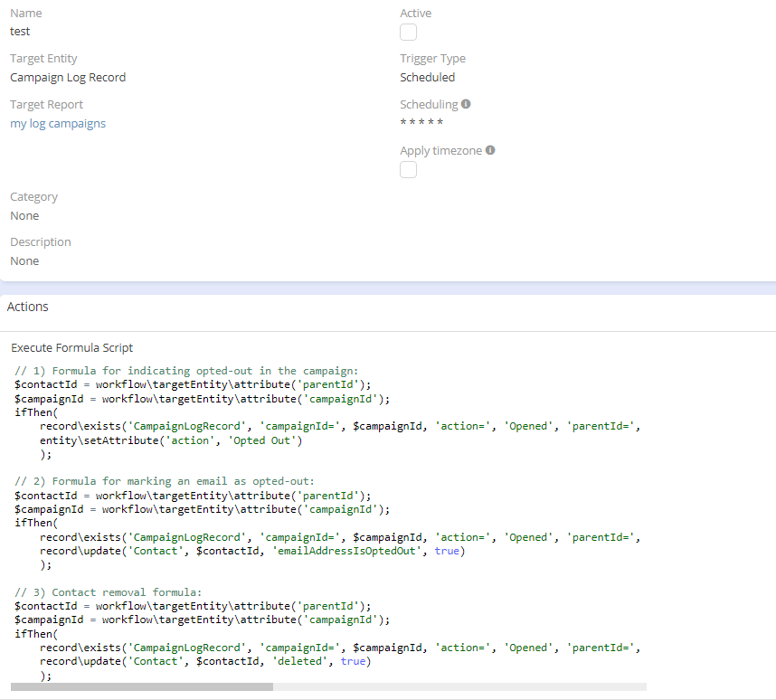Click the Name value 'test'
This screenshot has height=700, width=776.
pyautogui.click(x=20, y=32)
